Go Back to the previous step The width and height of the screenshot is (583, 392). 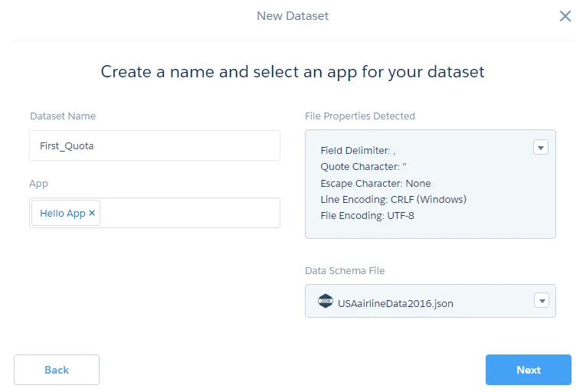tap(57, 370)
